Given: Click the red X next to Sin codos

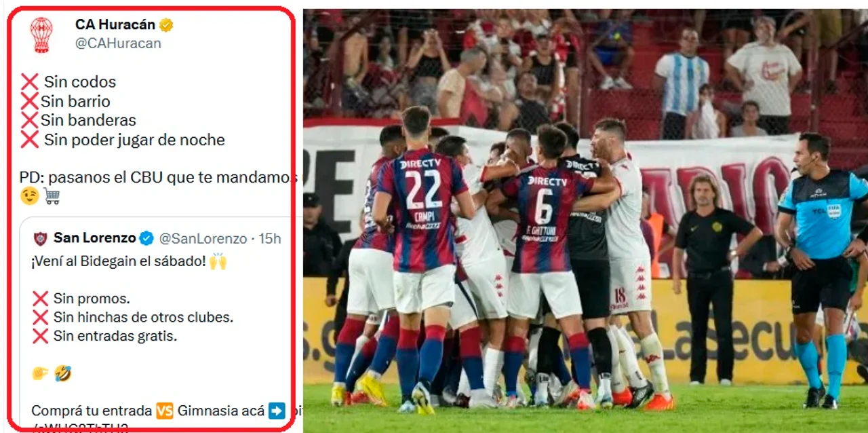Looking at the screenshot, I should pyautogui.click(x=29, y=82).
